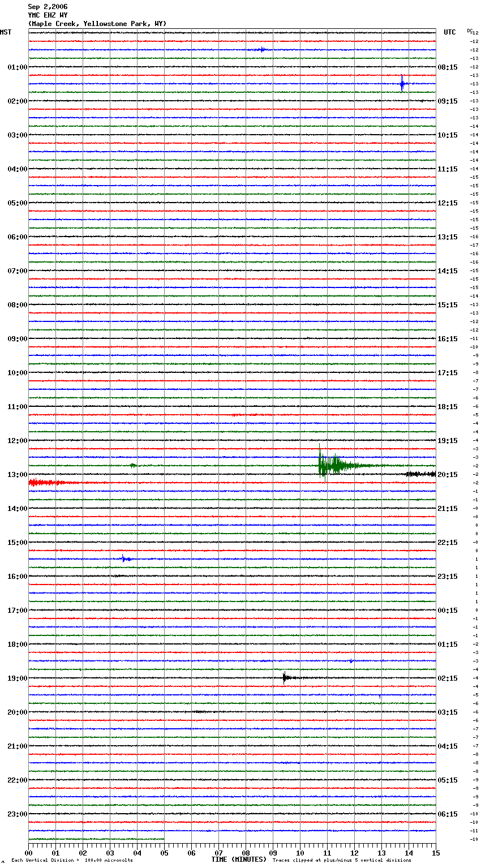
Task: Click minute '08' on the bottom time axis
Action: 246,853
